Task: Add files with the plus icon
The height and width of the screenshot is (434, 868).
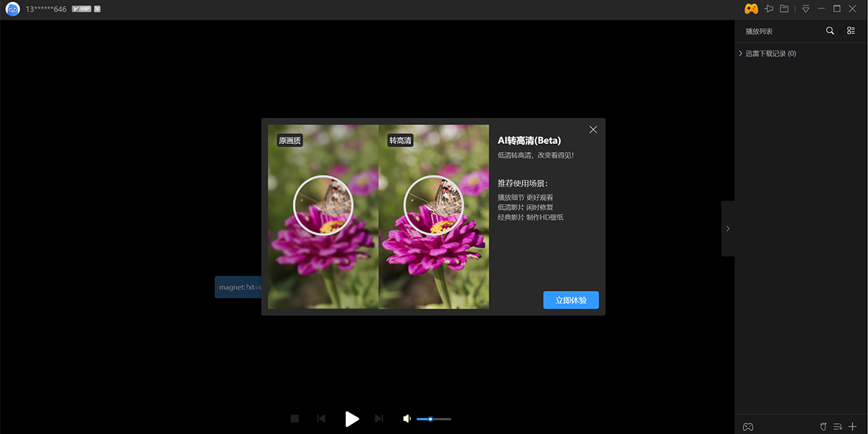Action: point(853,427)
